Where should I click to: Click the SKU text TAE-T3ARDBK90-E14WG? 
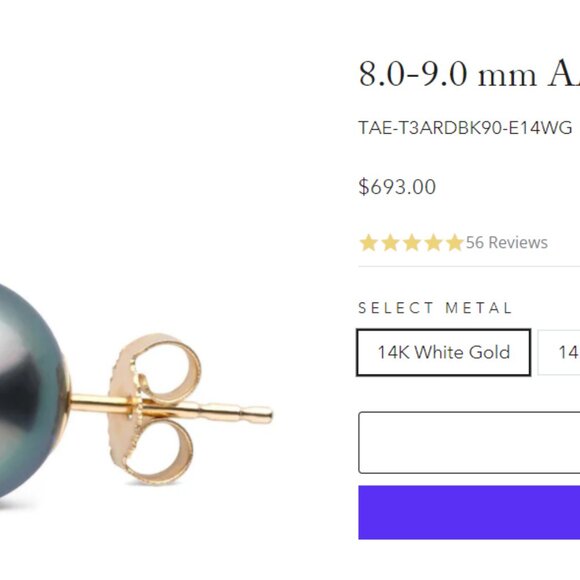[465, 128]
